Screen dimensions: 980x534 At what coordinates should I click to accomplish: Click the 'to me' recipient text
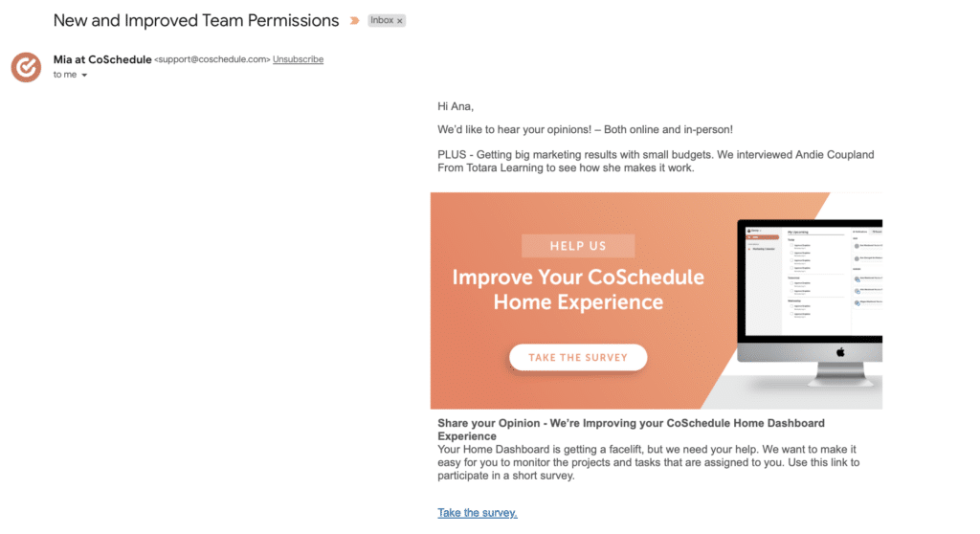[x=65, y=75]
